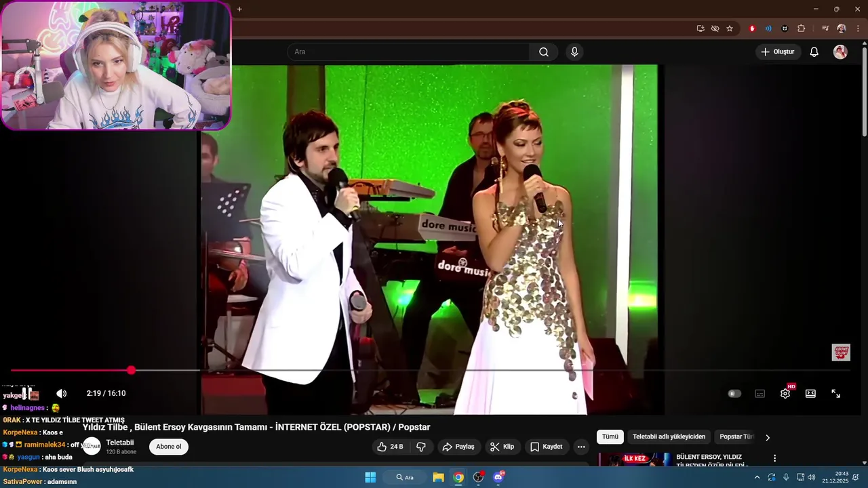Click the page scrollbar down arrow
Image resolution: width=868 pixels, height=488 pixels.
[x=864, y=463]
